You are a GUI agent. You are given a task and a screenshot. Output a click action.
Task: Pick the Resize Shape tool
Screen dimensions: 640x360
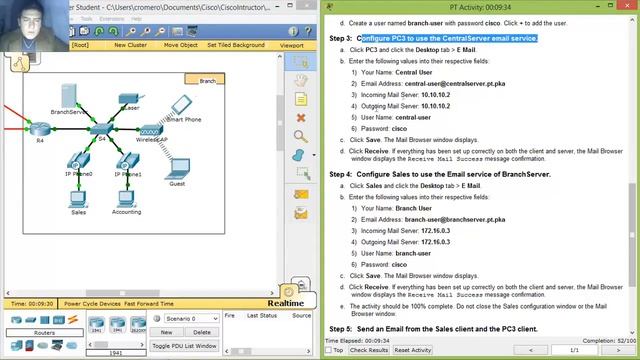coord(303,173)
